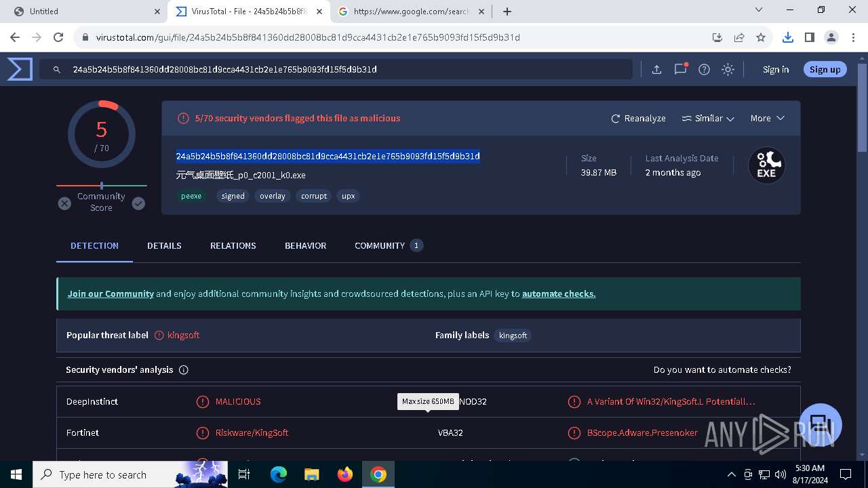
Task: Reload the page
Action: pos(58,37)
